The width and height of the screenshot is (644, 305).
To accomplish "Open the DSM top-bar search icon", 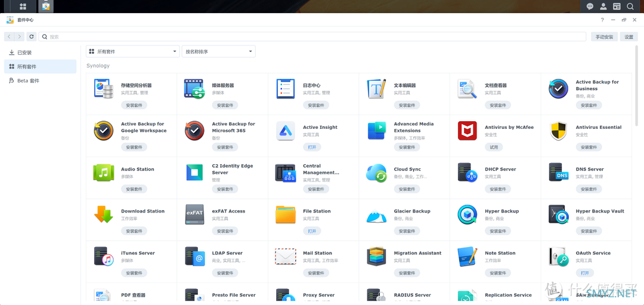I will (630, 6).
